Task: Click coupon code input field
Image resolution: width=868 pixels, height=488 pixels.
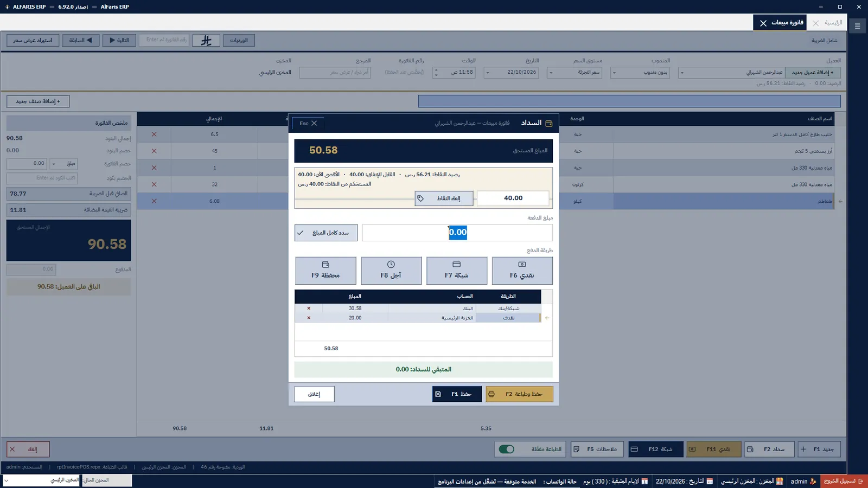Action: pyautogui.click(x=42, y=178)
